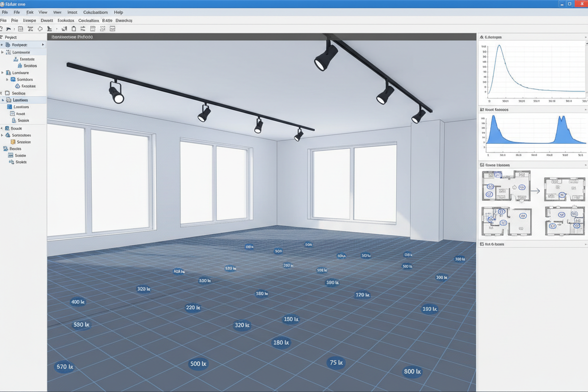
Task: Collapse the top chart panel via header arrow
Action: tap(585, 37)
